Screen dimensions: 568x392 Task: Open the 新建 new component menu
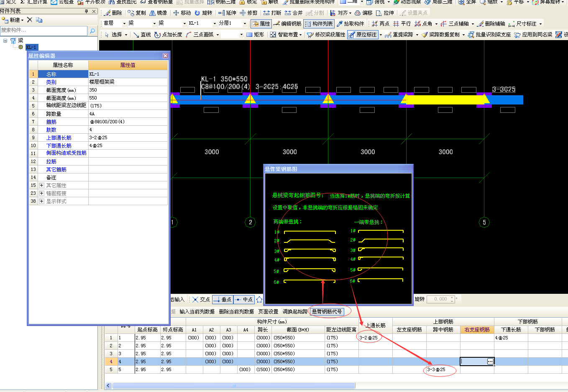click(13, 20)
